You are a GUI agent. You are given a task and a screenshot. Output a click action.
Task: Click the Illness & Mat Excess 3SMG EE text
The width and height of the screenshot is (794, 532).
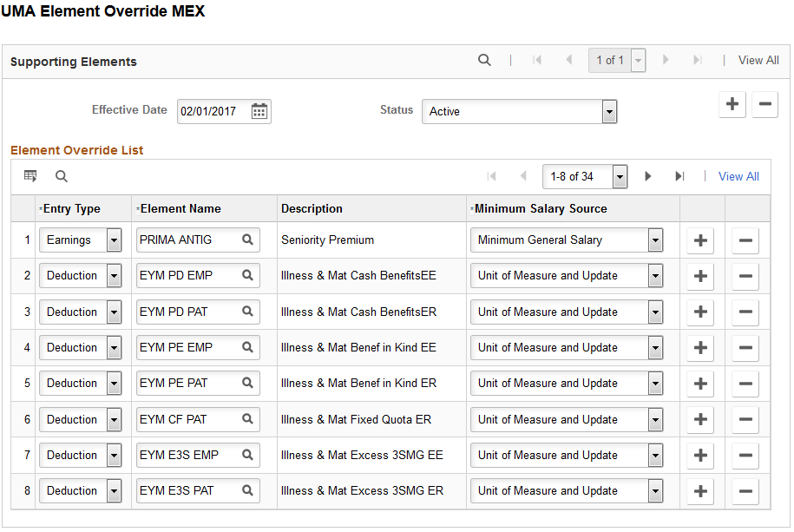[362, 455]
